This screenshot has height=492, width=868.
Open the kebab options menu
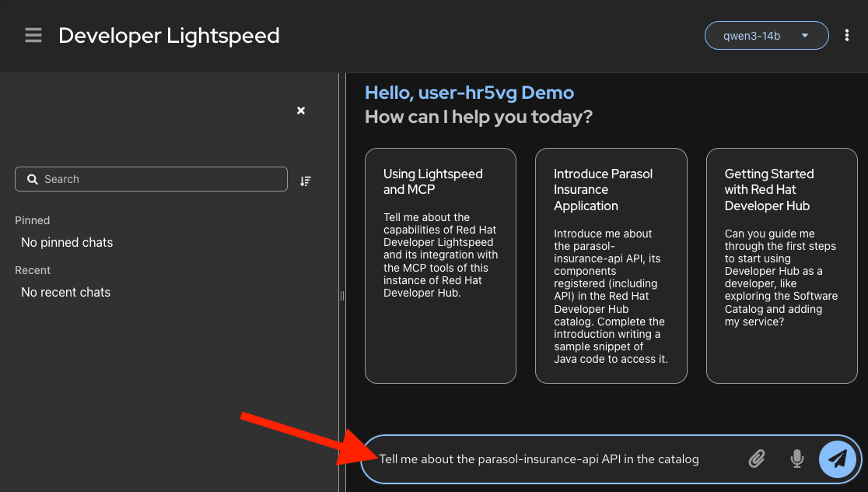pos(846,36)
